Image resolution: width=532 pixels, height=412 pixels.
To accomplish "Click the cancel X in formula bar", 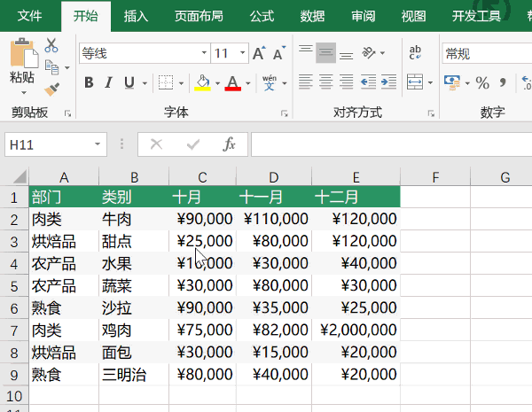I will click(156, 144).
